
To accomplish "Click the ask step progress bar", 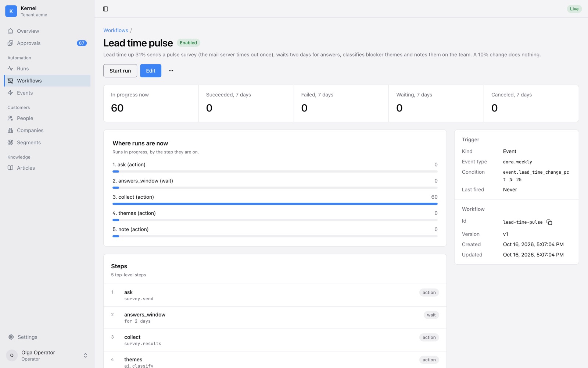I will point(275,171).
